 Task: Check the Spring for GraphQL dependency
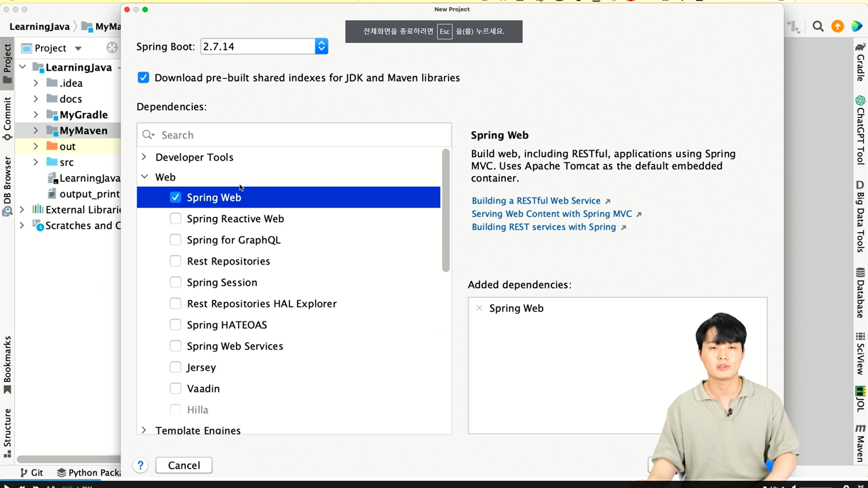click(x=175, y=240)
